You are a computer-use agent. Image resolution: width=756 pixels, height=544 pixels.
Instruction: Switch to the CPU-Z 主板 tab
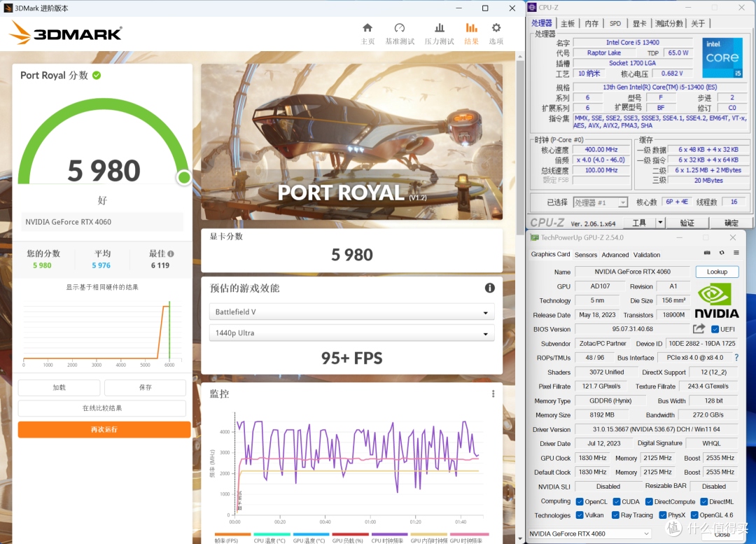click(x=568, y=23)
